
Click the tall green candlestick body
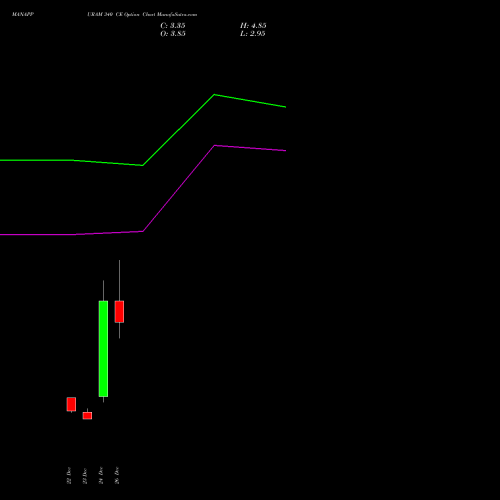[x=103, y=349]
